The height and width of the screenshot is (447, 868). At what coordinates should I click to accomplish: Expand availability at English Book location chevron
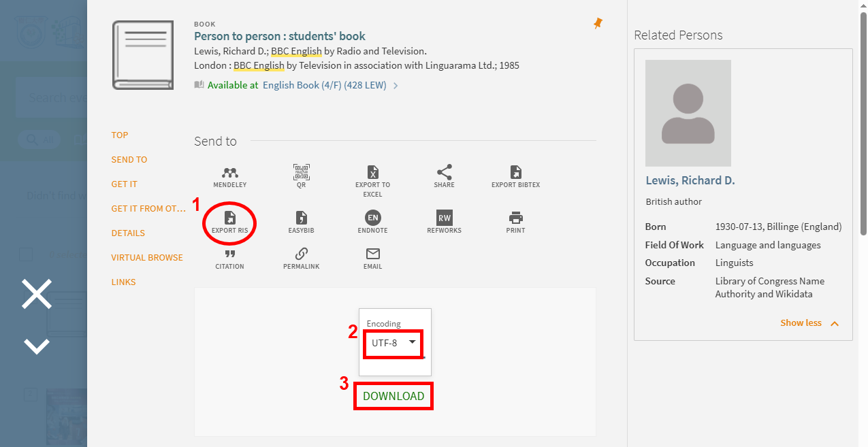pyautogui.click(x=396, y=86)
